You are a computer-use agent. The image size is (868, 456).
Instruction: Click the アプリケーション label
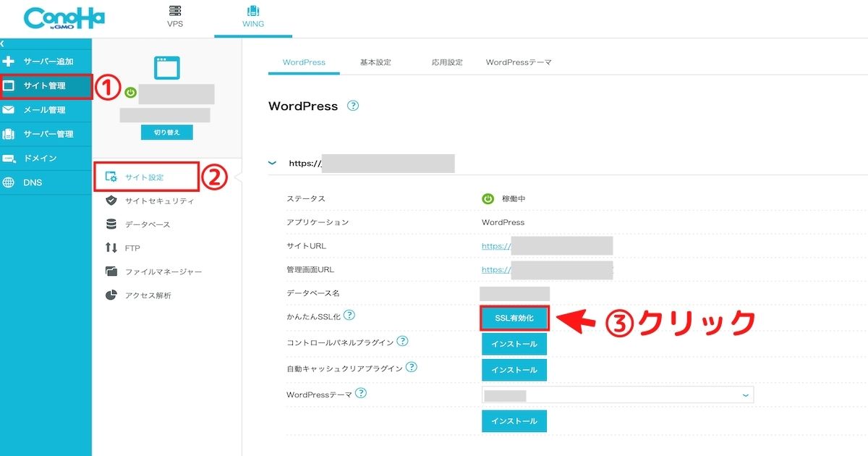click(x=318, y=222)
